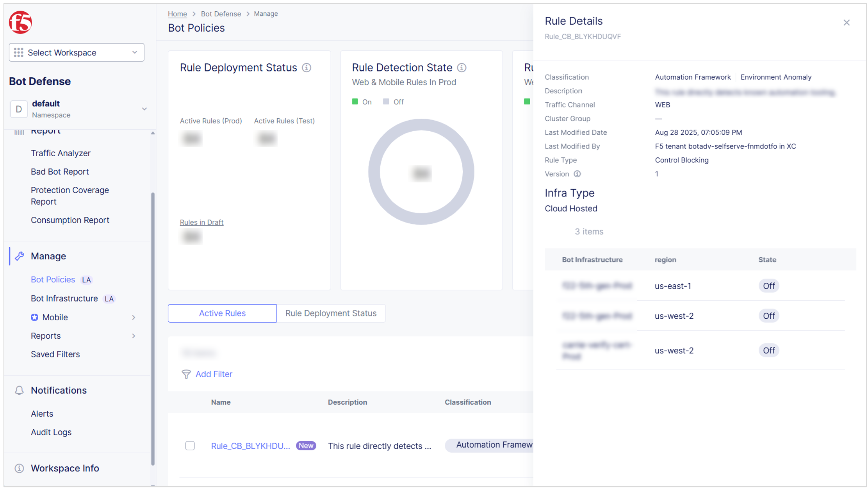Click the Rule Detection State info icon
The height and width of the screenshot is (489, 868).
[x=462, y=68]
